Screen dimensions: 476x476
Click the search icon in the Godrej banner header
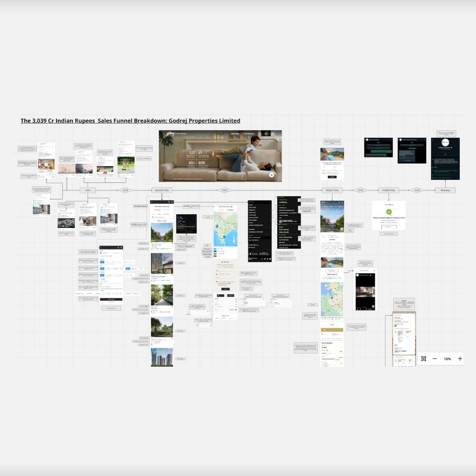click(266, 134)
